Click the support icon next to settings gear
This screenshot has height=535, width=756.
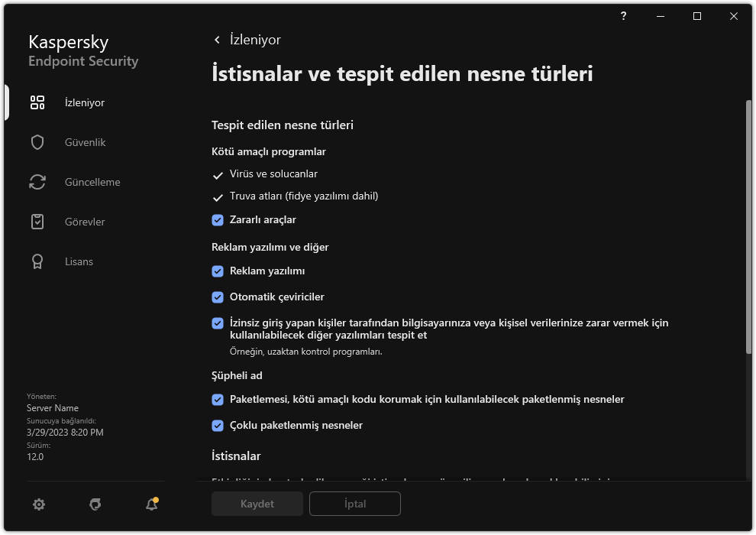[x=95, y=504]
